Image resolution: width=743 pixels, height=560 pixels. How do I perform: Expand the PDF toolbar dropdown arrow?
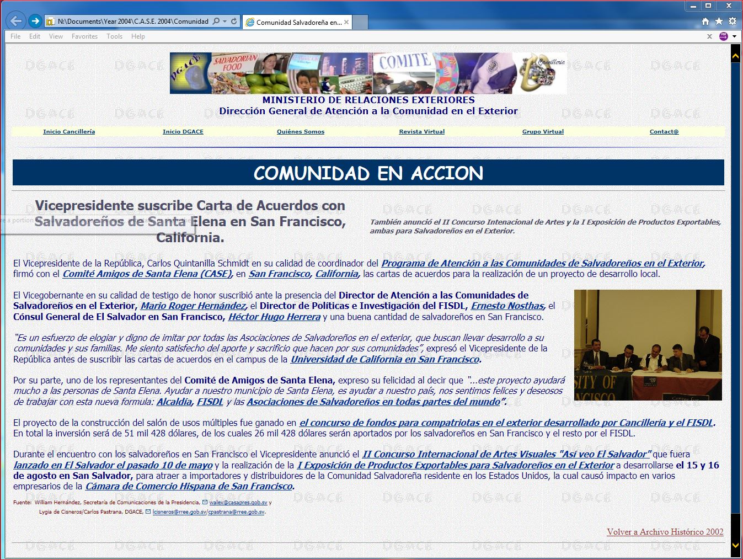coord(734,36)
